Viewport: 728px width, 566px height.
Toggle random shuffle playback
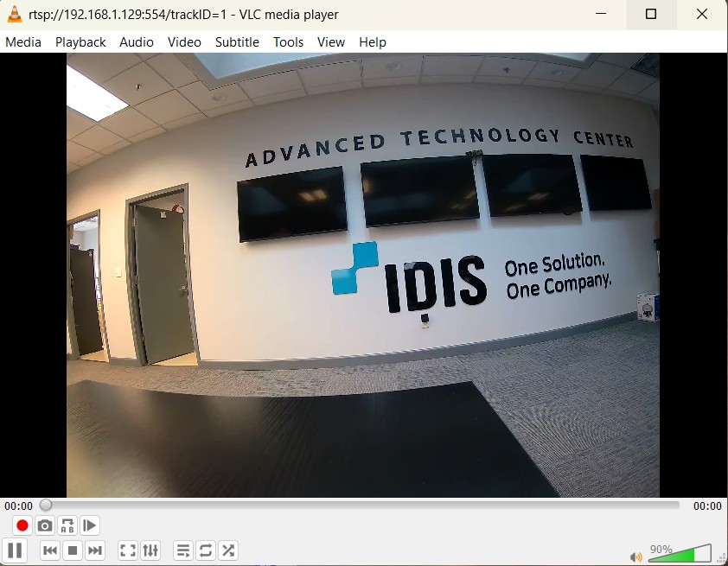[x=228, y=550]
